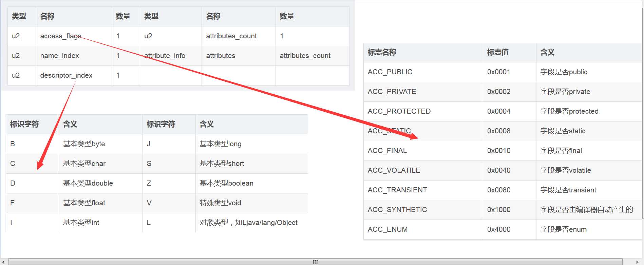Image resolution: width=644 pixels, height=265 pixels.
Task: Click the meaning 字段是否由编译器自动产生的
Action: tap(587, 210)
